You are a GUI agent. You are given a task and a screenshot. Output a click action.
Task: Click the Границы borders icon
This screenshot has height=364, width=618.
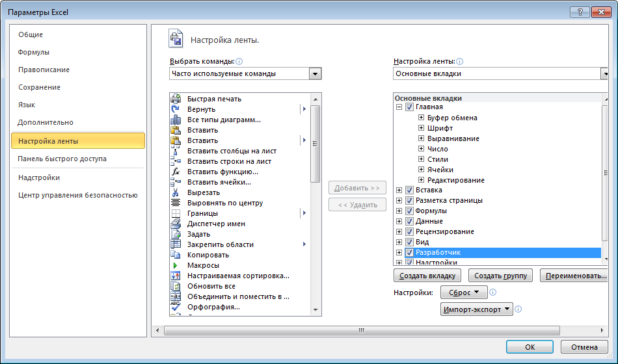[x=176, y=213]
